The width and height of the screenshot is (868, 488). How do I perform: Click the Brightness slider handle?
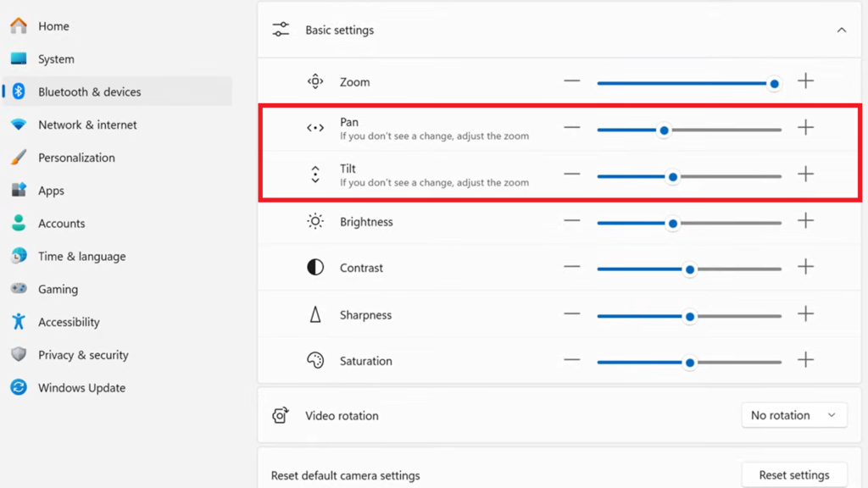[x=673, y=224]
